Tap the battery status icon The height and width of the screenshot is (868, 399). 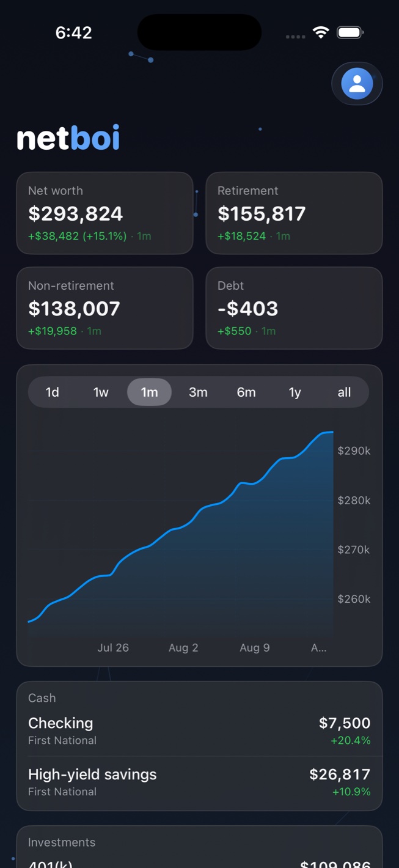(350, 32)
